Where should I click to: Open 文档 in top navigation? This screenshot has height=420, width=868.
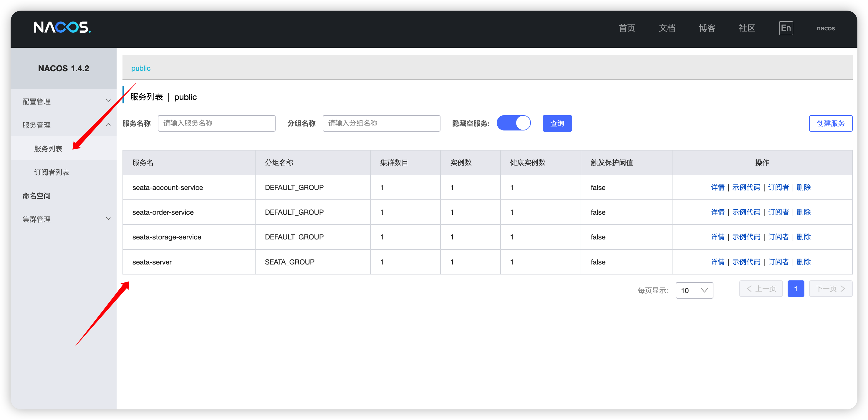[667, 28]
